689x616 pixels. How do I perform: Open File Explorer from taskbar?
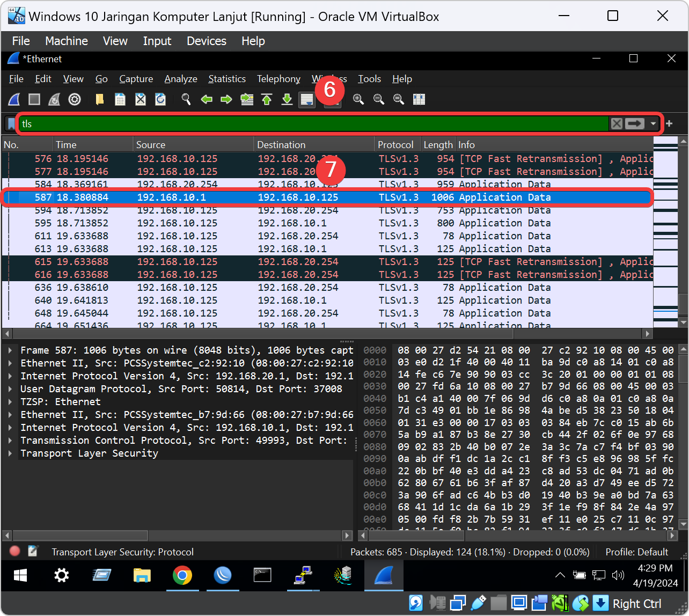tap(142, 576)
